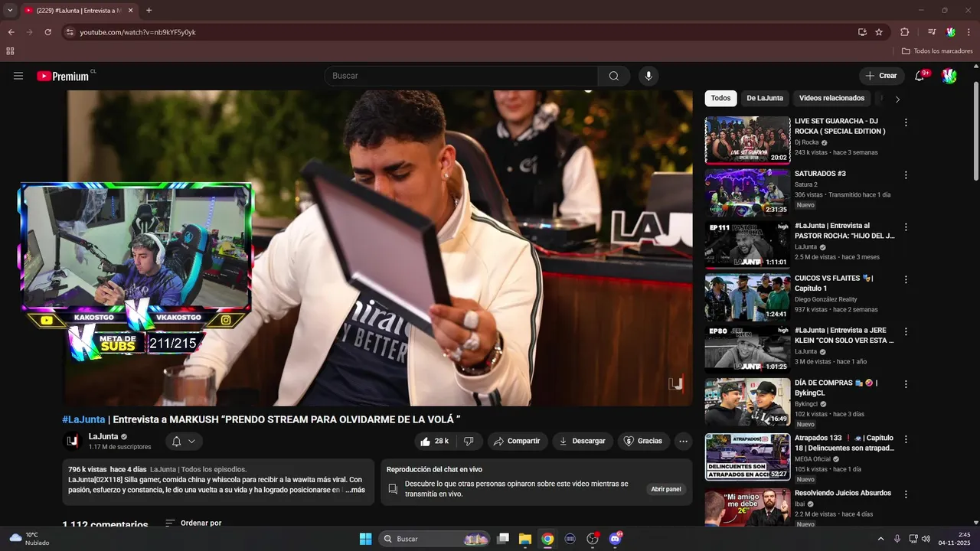Open a new Chrome tab
This screenshot has height=551, width=980.
coord(149,11)
